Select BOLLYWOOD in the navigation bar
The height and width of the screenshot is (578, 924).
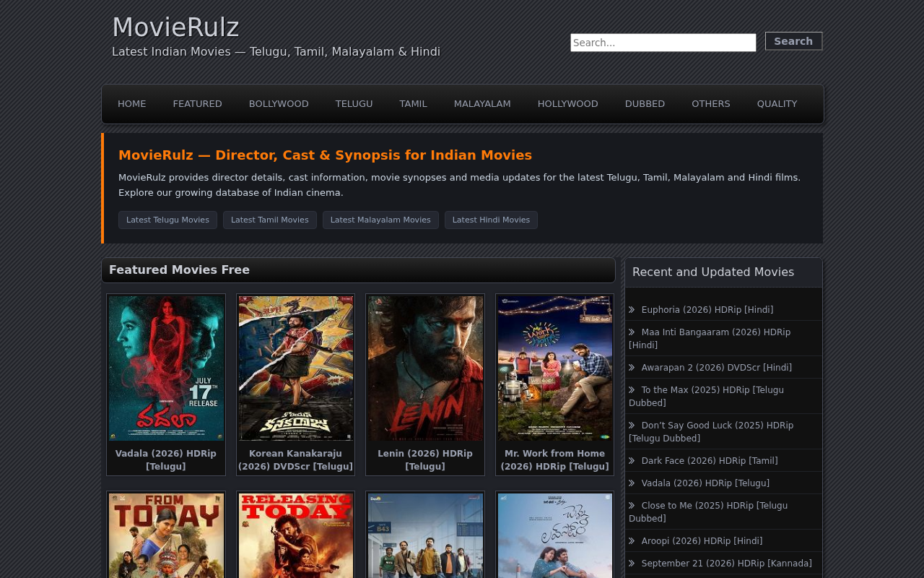[279, 104]
